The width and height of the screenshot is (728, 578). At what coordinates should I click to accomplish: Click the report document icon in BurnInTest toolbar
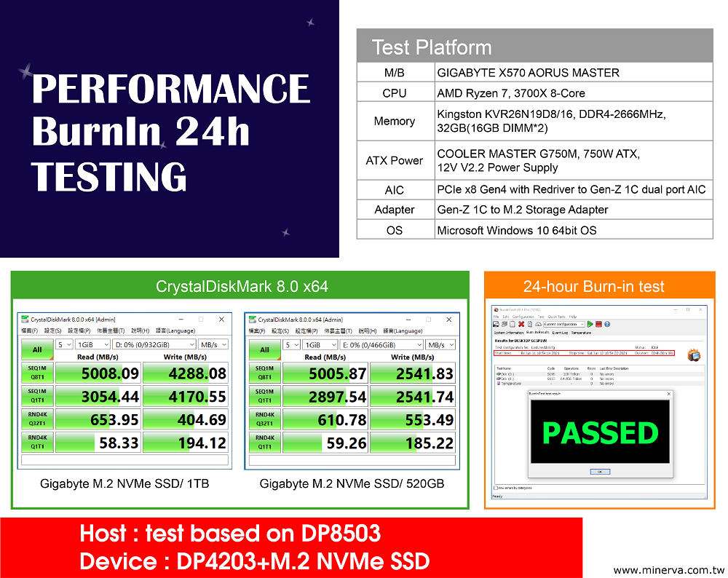tap(530, 324)
